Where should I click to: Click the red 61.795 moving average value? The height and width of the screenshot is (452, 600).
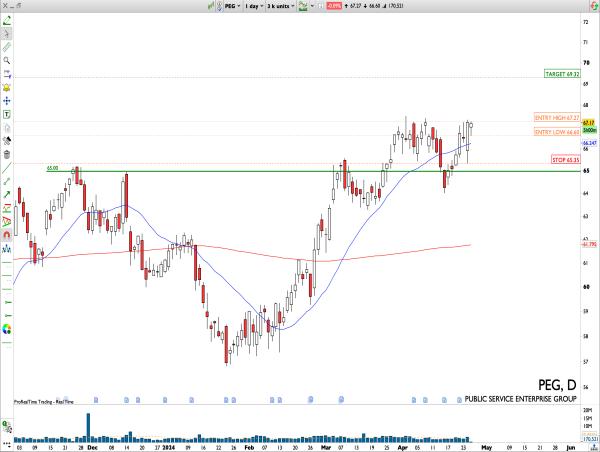coord(590,244)
